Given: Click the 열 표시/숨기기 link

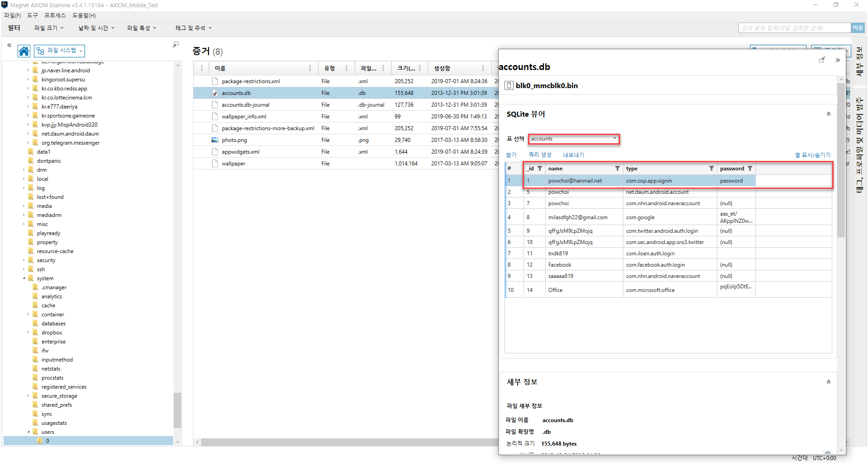Looking at the screenshot, I should 813,155.
